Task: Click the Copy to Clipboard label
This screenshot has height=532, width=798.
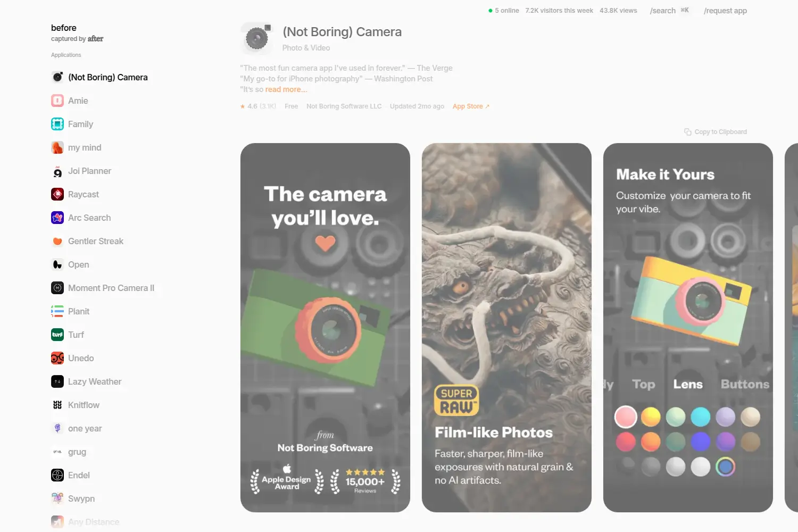Action: pos(720,132)
